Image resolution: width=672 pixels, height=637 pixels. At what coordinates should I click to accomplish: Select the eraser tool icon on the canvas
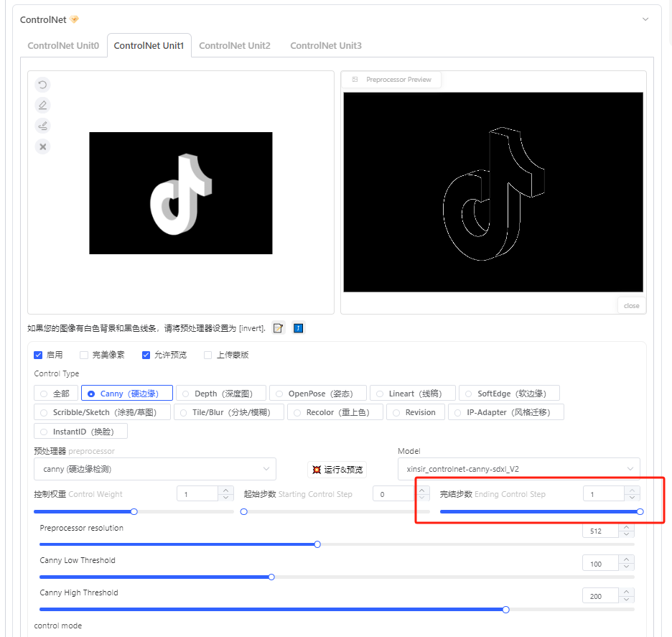pyautogui.click(x=42, y=105)
